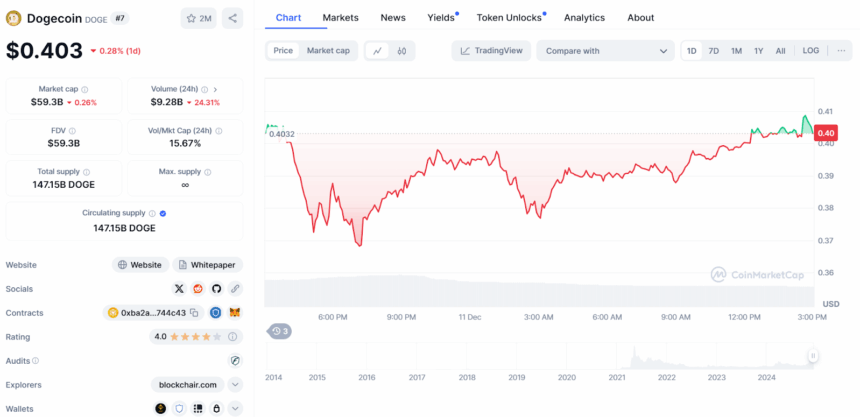Click the Volume (24h) info icon
Screen dimensions: 860x417
coord(205,89)
